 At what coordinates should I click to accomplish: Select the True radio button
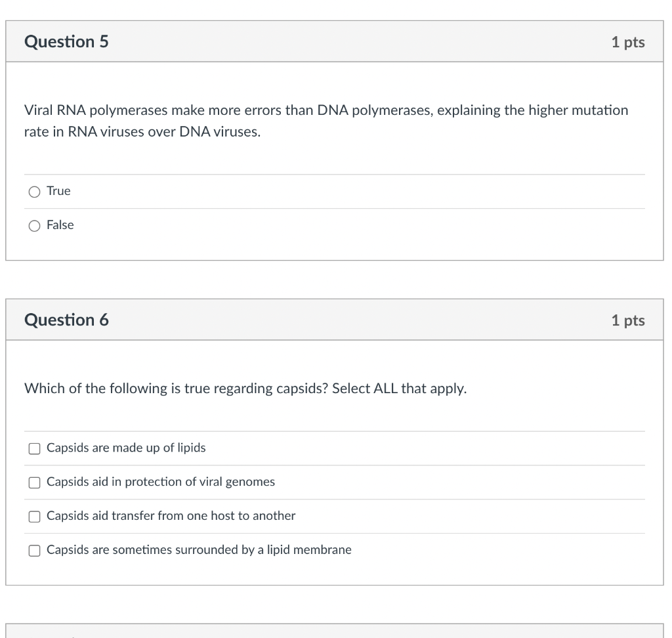(x=34, y=192)
